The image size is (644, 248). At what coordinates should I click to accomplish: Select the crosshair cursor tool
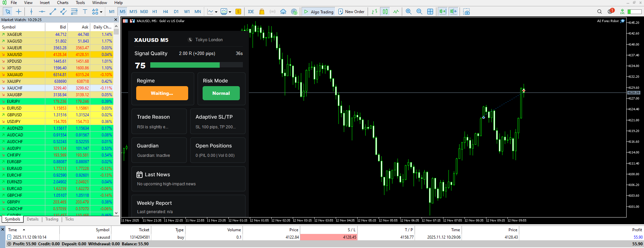tap(18, 12)
